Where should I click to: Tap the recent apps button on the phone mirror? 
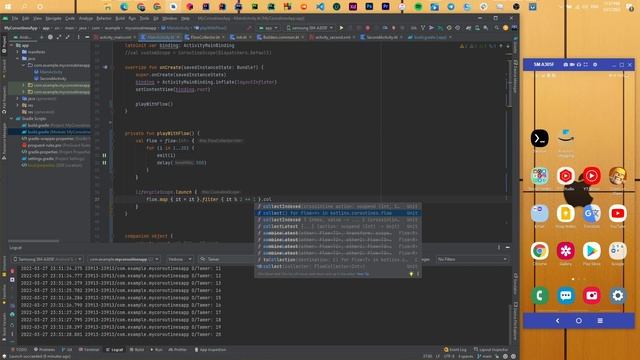[600, 321]
